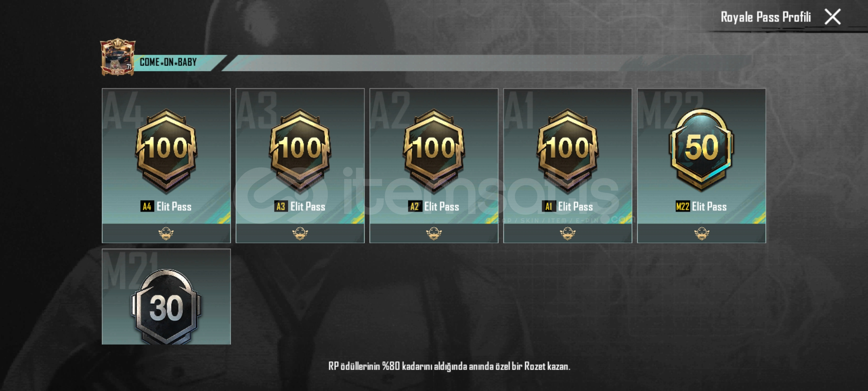Select the A2 Elit Pass label
The width and height of the screenshot is (868, 391).
click(x=434, y=207)
